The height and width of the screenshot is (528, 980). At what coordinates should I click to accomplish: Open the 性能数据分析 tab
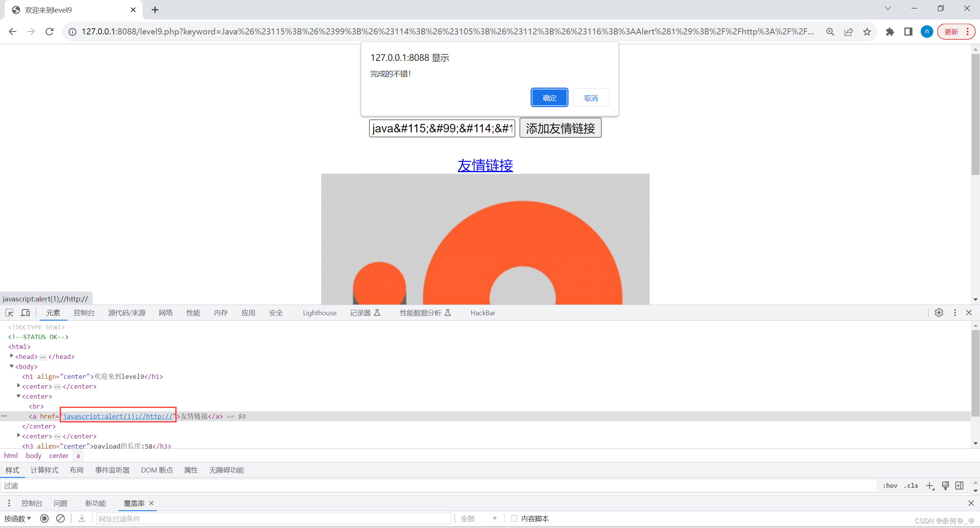coord(425,313)
